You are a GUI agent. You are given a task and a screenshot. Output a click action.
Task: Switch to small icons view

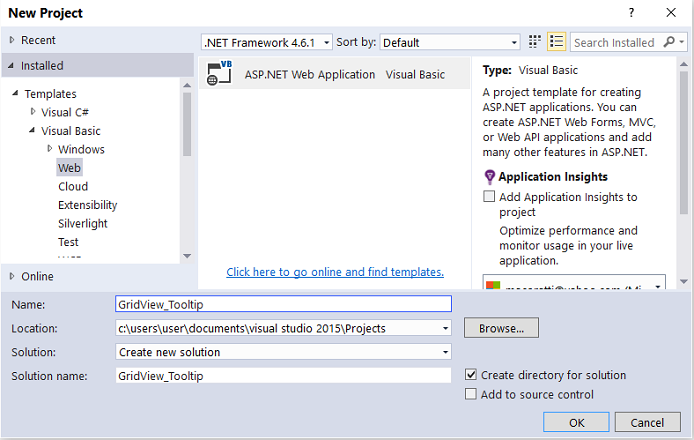click(x=535, y=42)
